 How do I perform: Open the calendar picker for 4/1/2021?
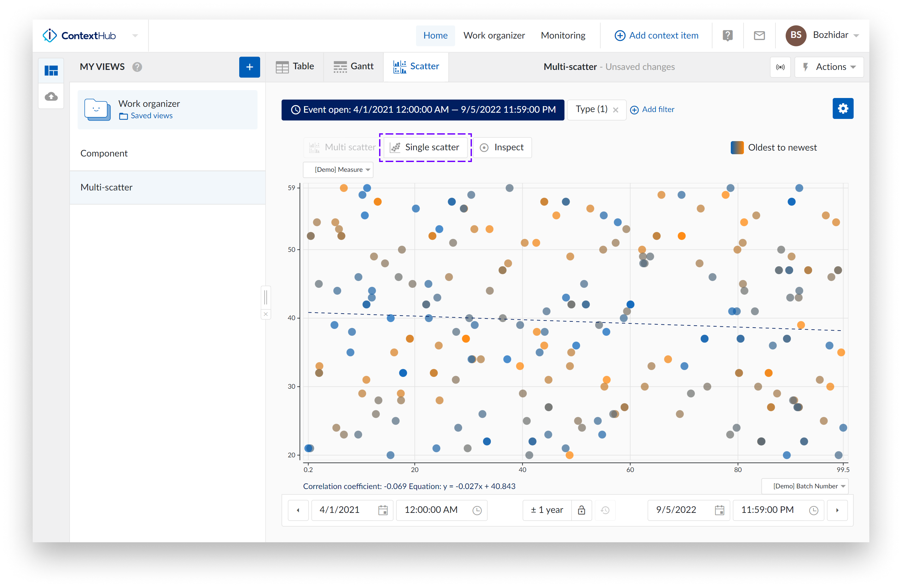(x=383, y=510)
